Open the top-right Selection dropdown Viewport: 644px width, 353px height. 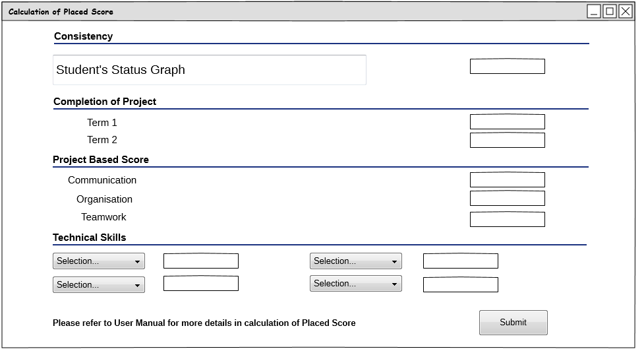coord(356,261)
